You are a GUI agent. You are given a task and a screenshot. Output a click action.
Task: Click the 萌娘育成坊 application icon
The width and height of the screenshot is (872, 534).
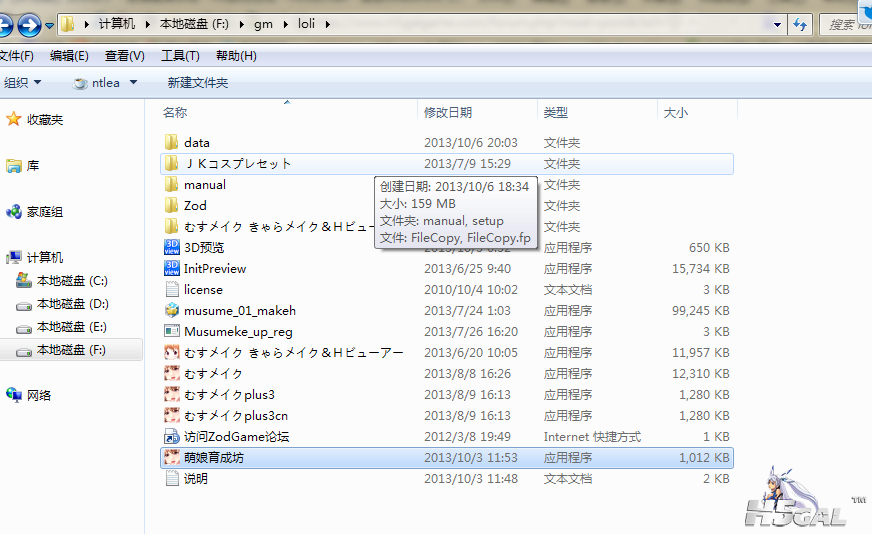[171, 458]
